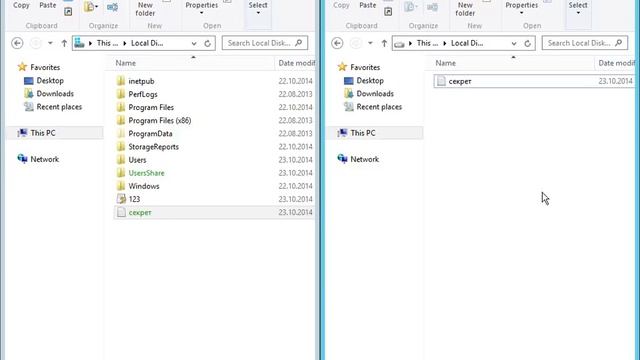Open recent locations dropdown in right window

tap(370, 43)
